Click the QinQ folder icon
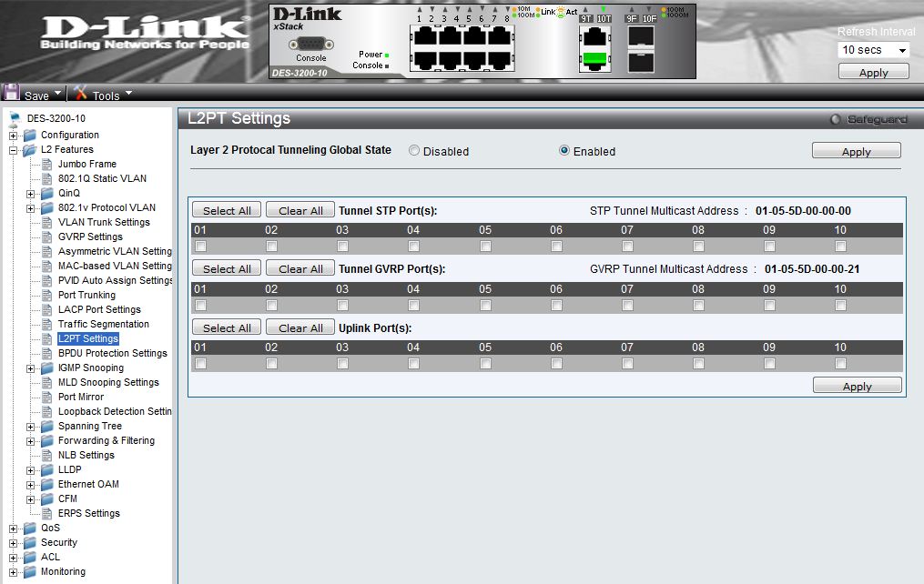This screenshot has width=924, height=584. (47, 194)
